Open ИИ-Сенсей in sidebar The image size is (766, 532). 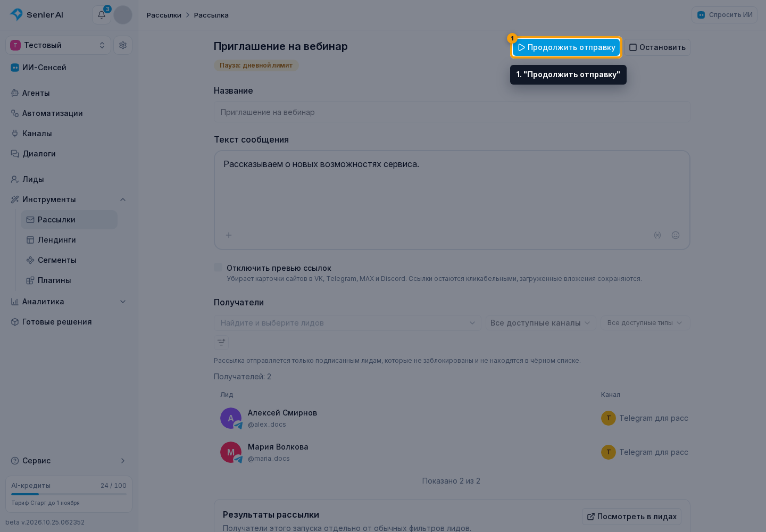69,68
